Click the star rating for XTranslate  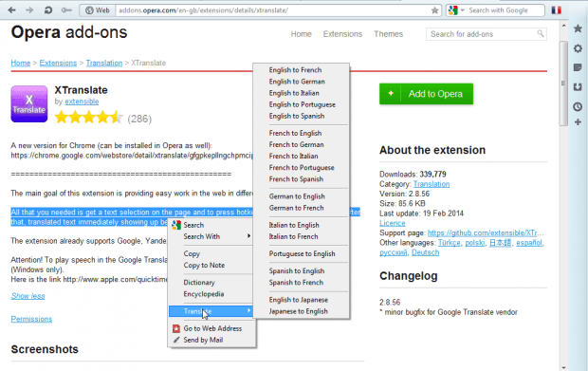click(x=88, y=118)
